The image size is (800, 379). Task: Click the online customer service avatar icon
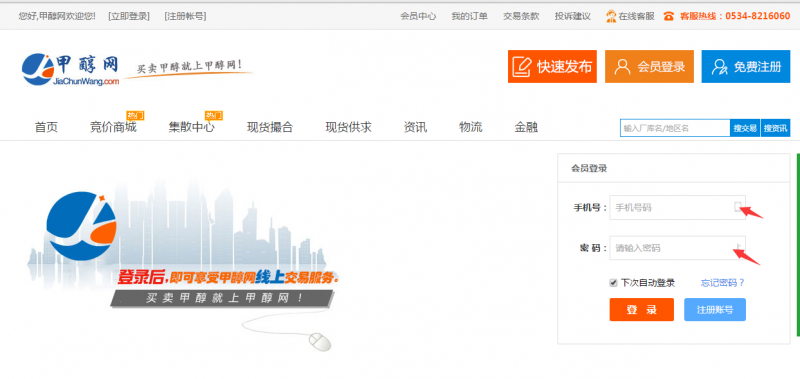coord(611,16)
